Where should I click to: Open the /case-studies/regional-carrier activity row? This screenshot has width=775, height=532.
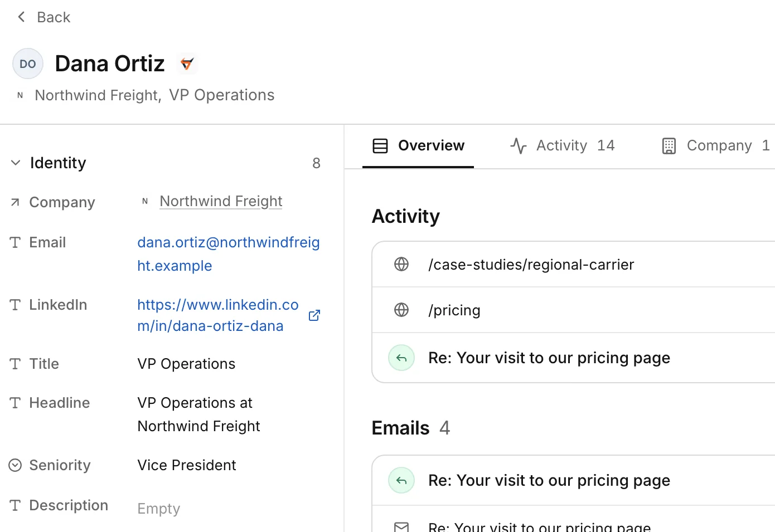pos(573,264)
